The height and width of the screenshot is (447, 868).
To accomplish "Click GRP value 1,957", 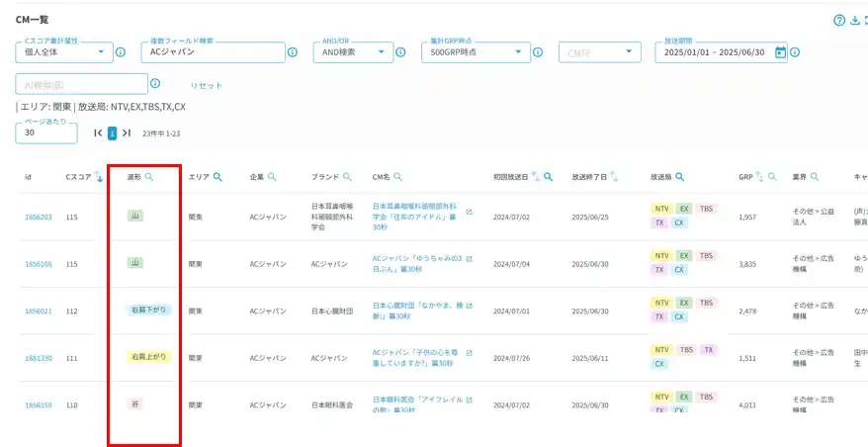I will coord(747,218).
